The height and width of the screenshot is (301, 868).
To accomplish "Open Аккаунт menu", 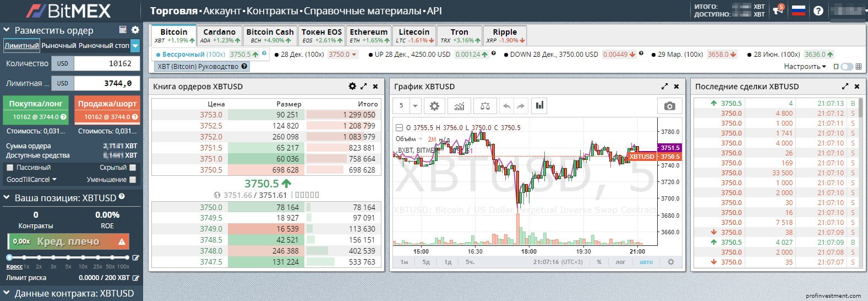I will tap(222, 10).
